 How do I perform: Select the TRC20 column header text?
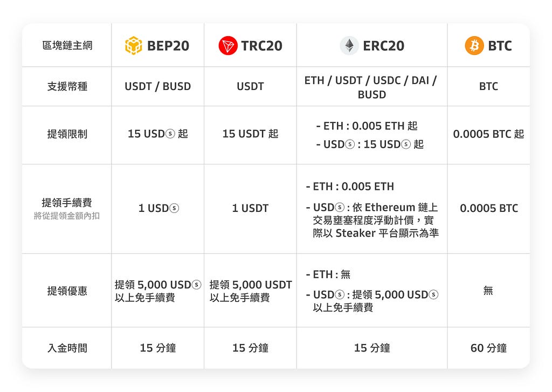point(261,46)
